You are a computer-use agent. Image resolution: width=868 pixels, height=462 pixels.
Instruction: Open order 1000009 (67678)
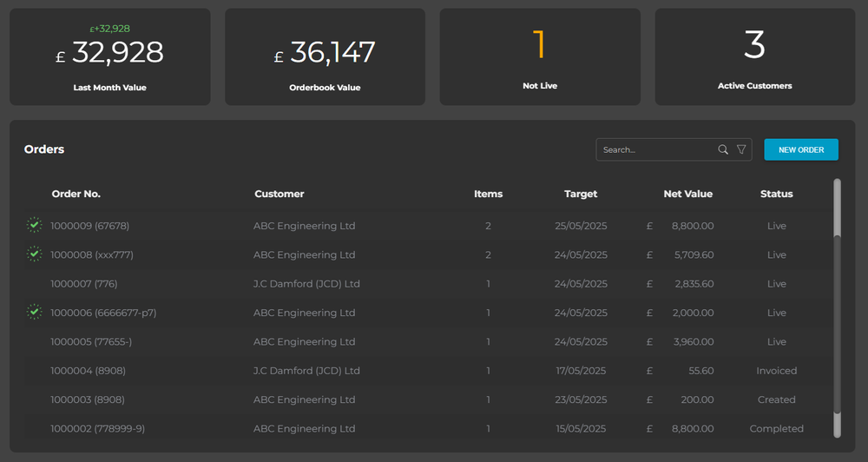pos(89,226)
